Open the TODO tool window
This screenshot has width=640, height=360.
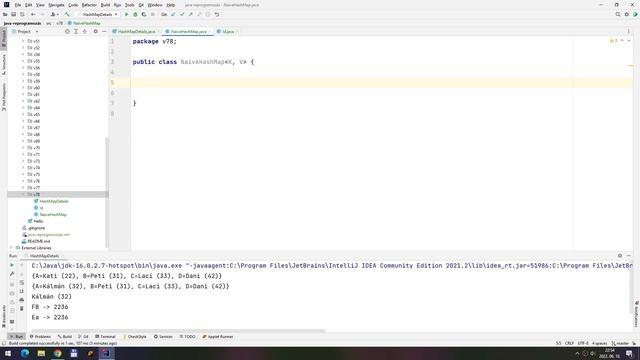[188, 337]
